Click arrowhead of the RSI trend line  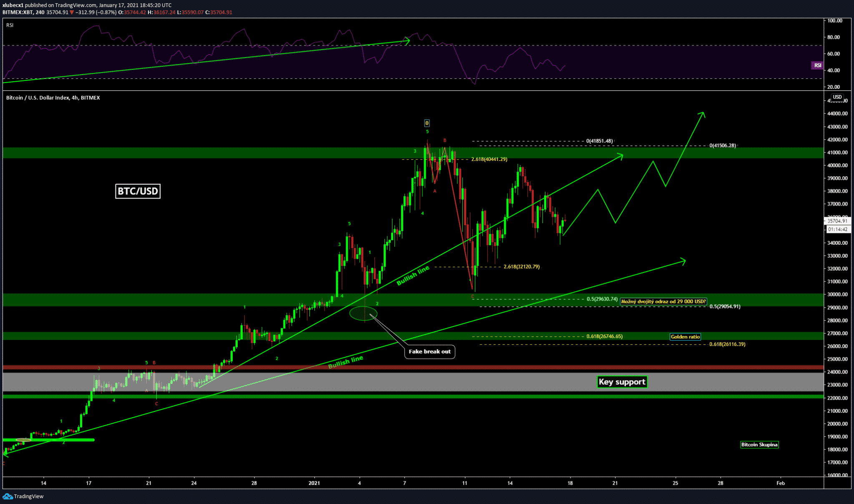[x=407, y=40]
